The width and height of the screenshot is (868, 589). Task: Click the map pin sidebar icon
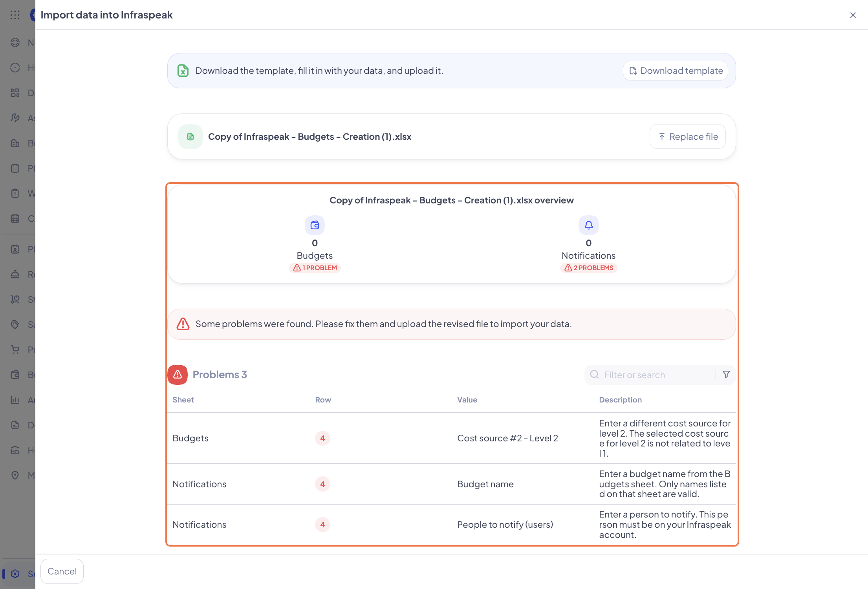tap(15, 475)
